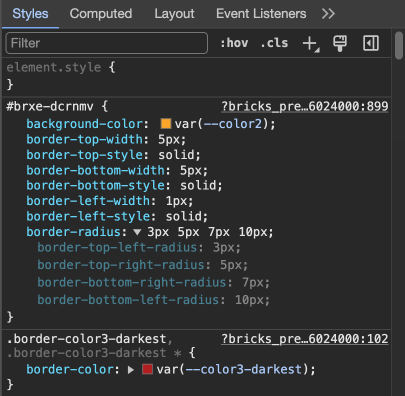This screenshot has width=405, height=396.
Task: Open the ?bricks_pre…6024000:899 source link
Action: [x=305, y=107]
